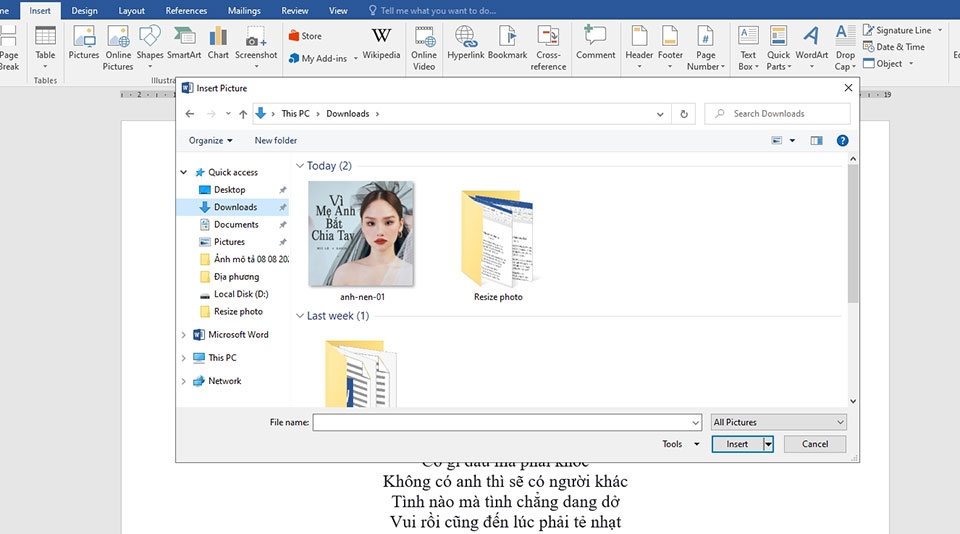960x534 pixels.
Task: Open the Organize dropdown menu
Action: point(211,141)
